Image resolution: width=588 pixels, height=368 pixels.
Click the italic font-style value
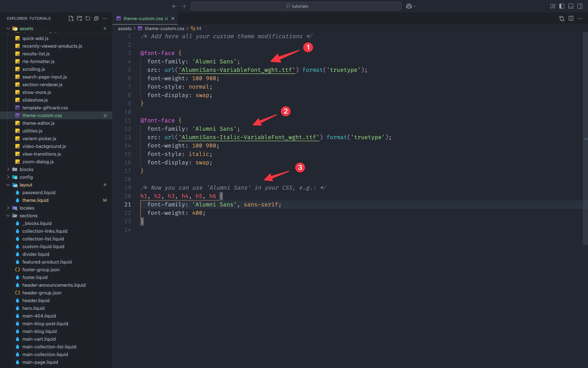pos(199,154)
